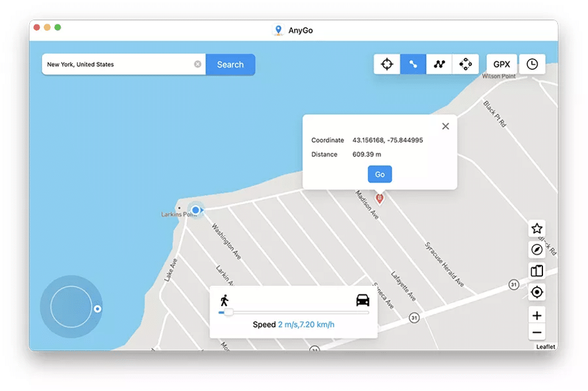Dismiss the coordinate popup with X

[x=446, y=126]
